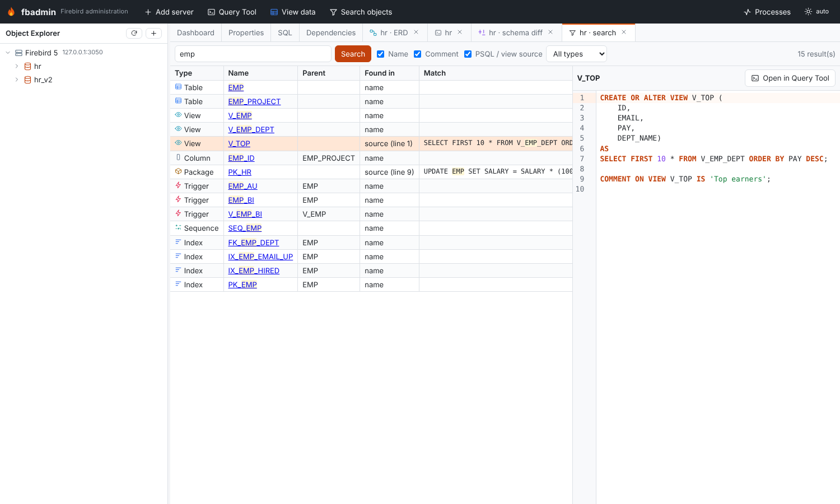Click the sequence icon in the SEQ_EMP row
Image resolution: width=840 pixels, height=504 pixels.
coord(178,227)
